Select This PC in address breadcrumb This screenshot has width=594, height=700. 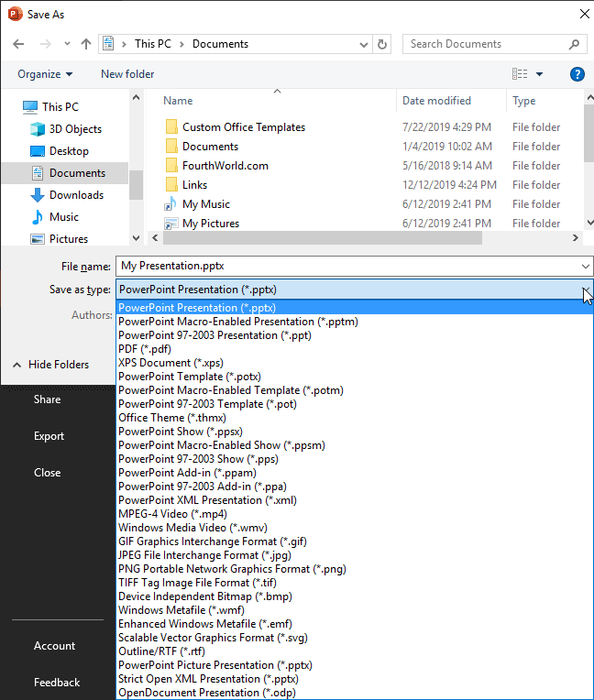pyautogui.click(x=153, y=44)
